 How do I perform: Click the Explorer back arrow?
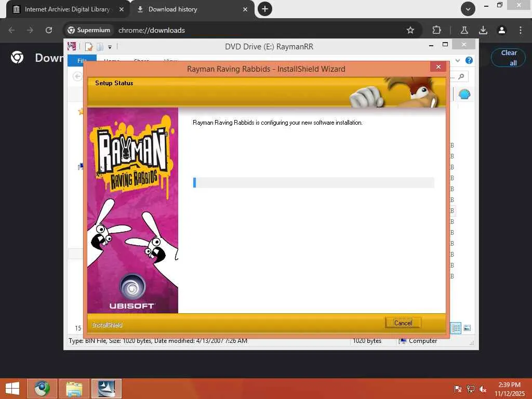coord(77,76)
